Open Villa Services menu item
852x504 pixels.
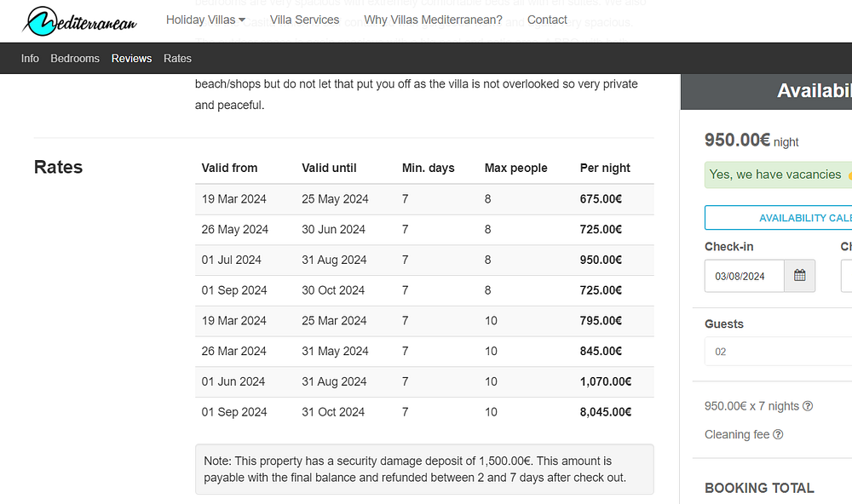coord(304,20)
